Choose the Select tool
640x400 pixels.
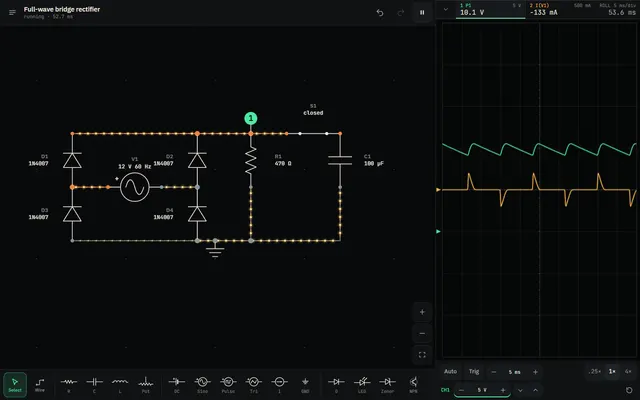pyautogui.click(x=15, y=384)
